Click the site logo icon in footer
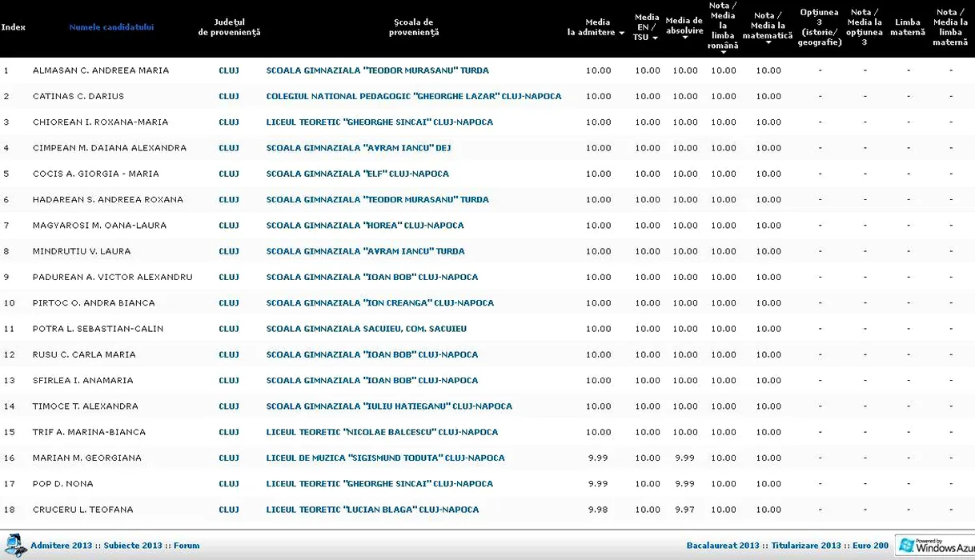 point(14,546)
